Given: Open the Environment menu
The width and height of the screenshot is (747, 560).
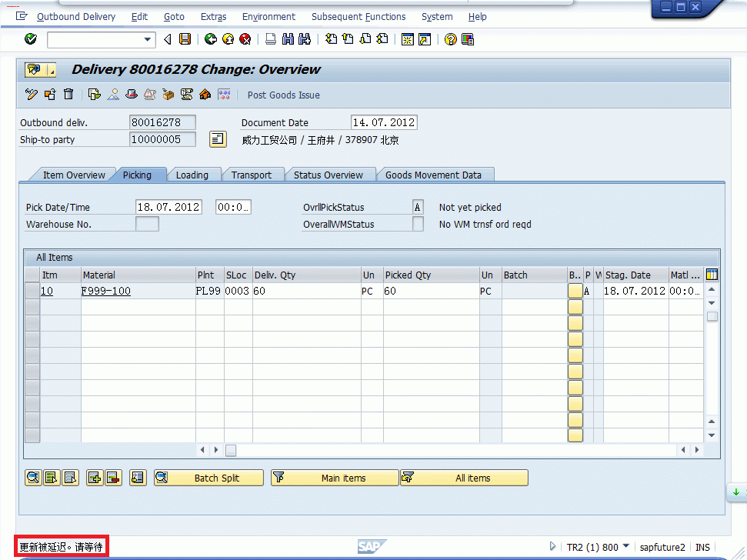Looking at the screenshot, I should [x=268, y=17].
